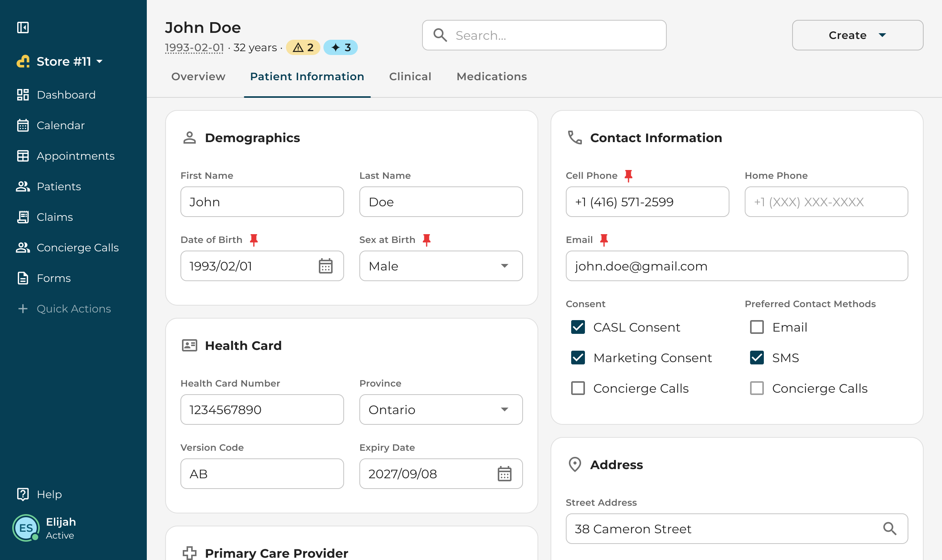Click the 1993-02-01 birthdate link
942x560 pixels.
tap(194, 47)
